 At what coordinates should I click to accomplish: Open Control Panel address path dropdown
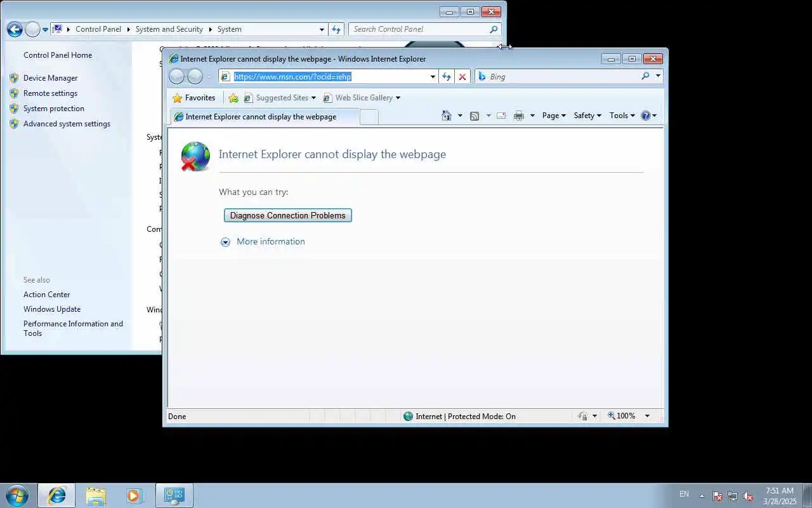click(x=322, y=29)
